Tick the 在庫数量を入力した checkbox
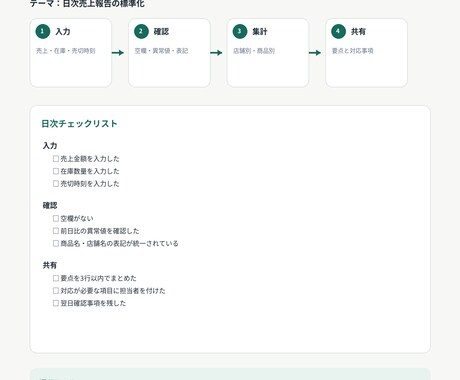Screen dimensions: 460x380 [56, 171]
